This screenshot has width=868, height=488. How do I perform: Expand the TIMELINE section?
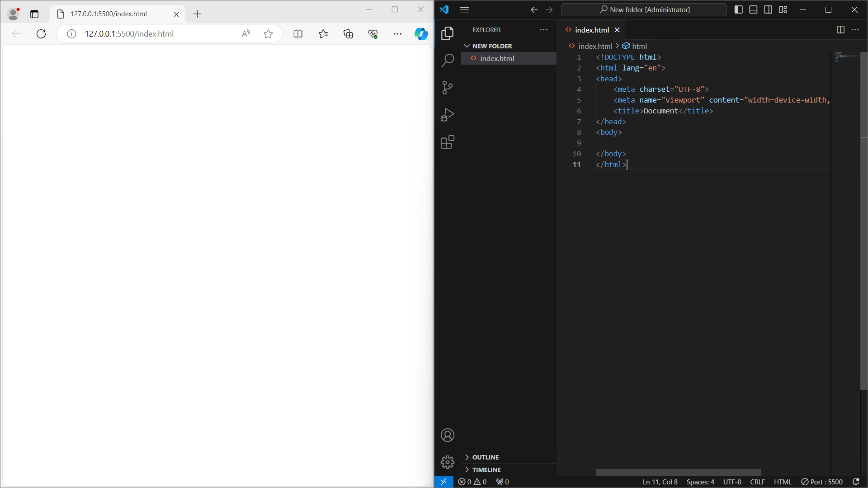[x=486, y=470]
